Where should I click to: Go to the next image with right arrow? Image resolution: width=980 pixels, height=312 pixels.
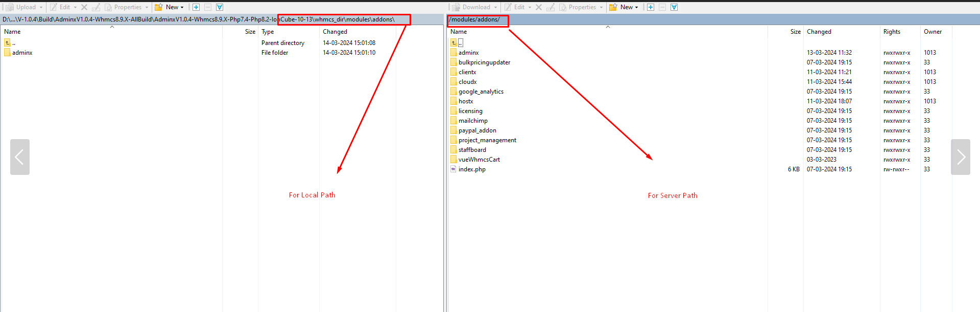(x=960, y=157)
